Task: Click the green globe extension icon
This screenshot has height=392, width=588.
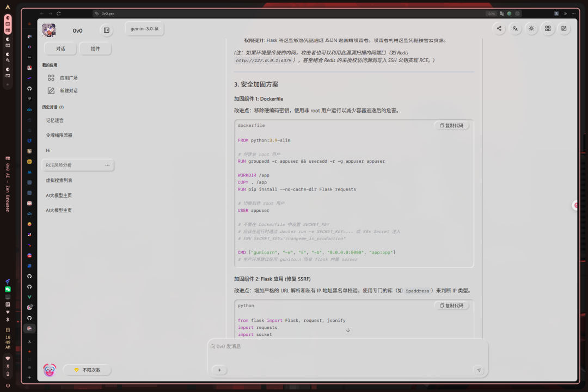Action: (509, 14)
